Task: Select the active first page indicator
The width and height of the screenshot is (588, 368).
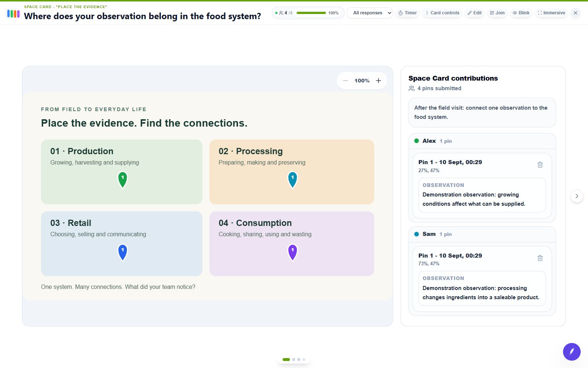Action: [286, 360]
